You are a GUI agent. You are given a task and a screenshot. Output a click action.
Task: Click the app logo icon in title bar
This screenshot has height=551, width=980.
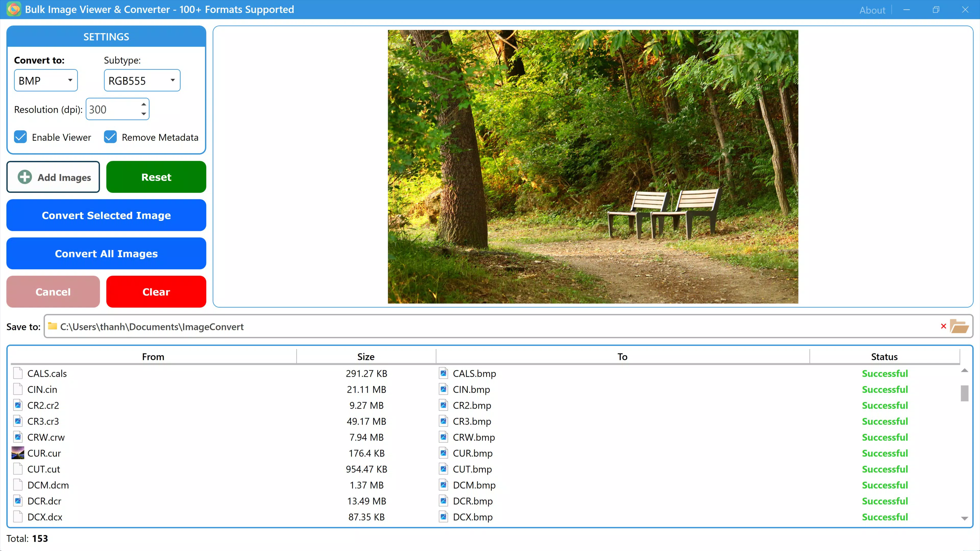(14, 9)
